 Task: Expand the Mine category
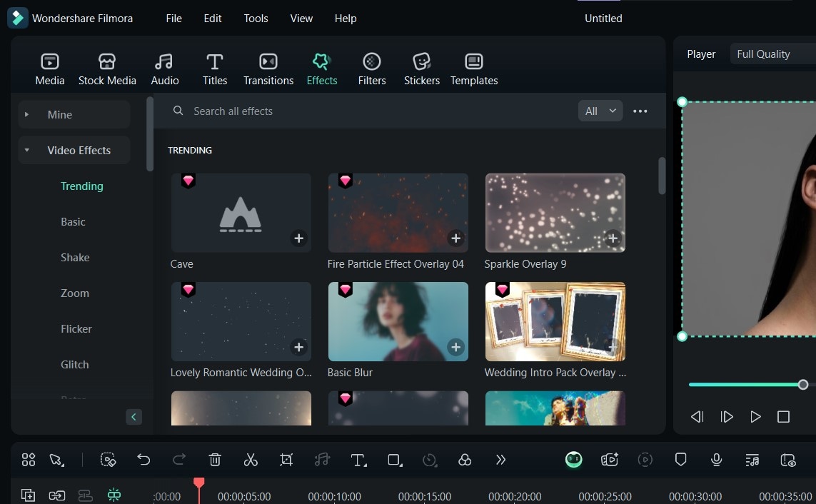point(74,114)
